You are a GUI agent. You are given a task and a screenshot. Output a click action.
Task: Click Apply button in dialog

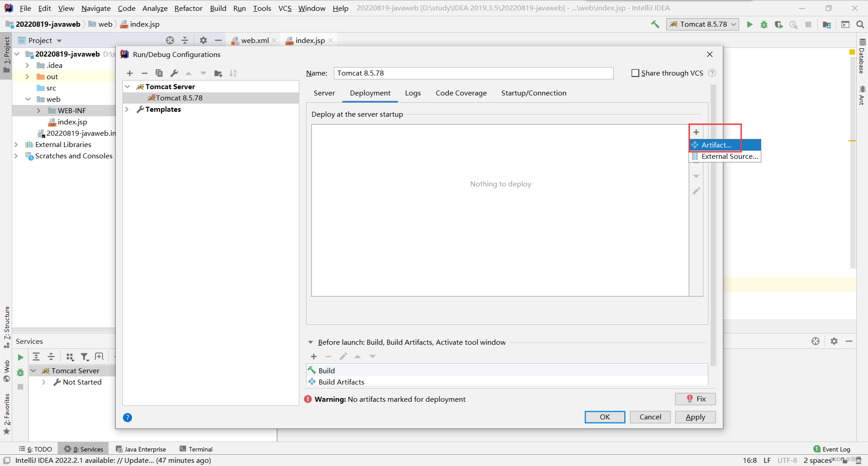tap(695, 417)
